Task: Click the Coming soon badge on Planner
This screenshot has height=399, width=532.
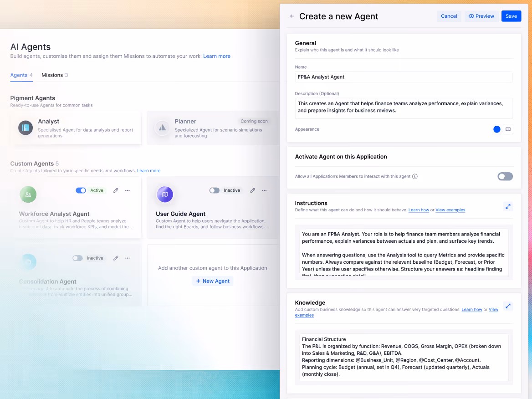Action: point(254,121)
